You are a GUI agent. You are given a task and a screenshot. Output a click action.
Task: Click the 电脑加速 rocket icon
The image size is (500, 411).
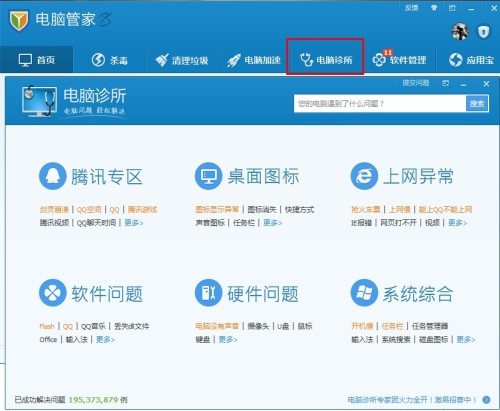point(234,60)
